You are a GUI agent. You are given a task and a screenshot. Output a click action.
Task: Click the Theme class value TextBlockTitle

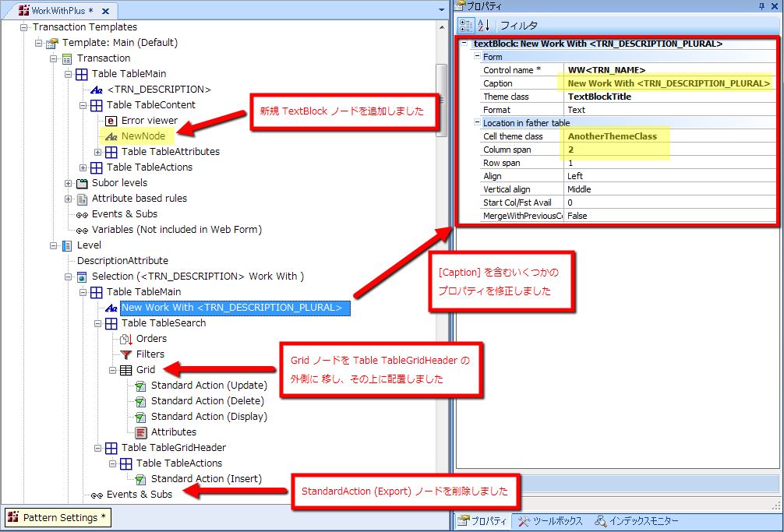pos(669,97)
